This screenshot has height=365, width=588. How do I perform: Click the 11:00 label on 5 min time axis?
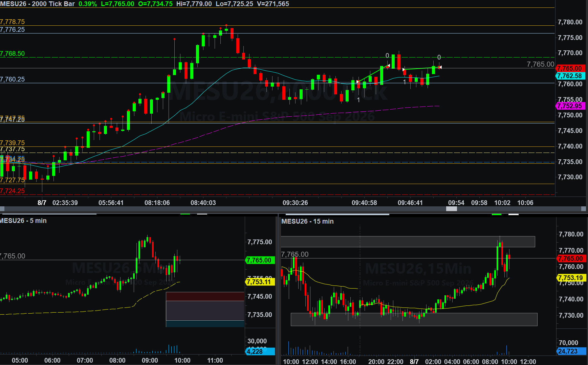click(215, 360)
